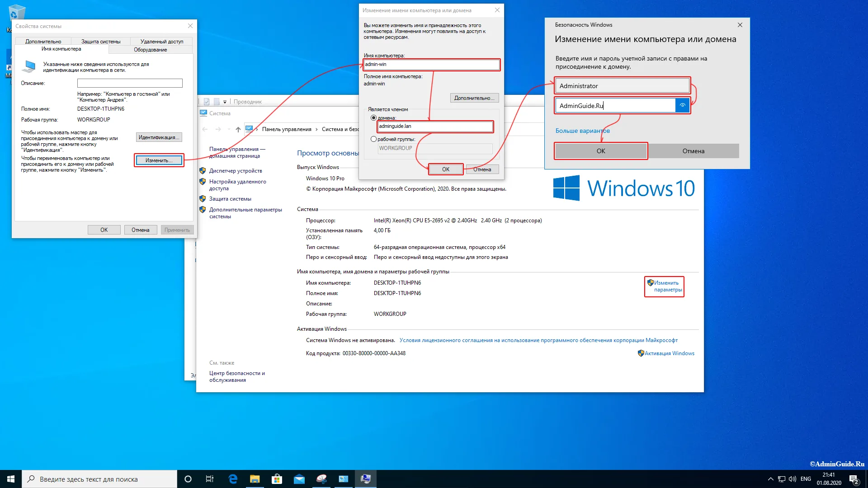868x488 pixels.
Task: Click the Administrator username field
Action: (622, 86)
